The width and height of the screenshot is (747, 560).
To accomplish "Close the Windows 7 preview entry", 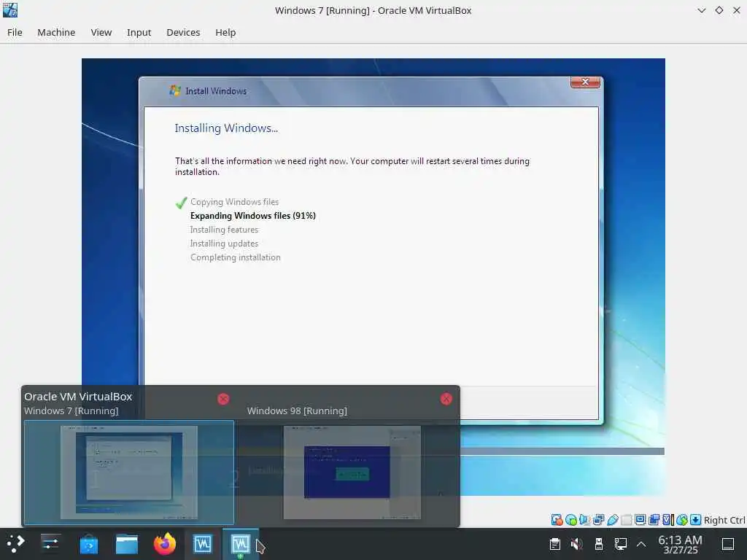I will pos(223,399).
